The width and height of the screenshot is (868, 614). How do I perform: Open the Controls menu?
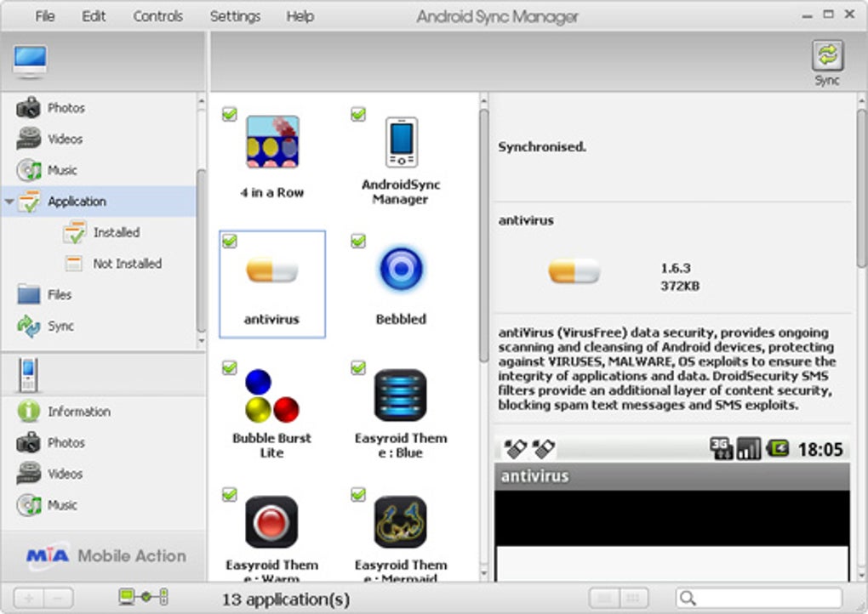157,17
